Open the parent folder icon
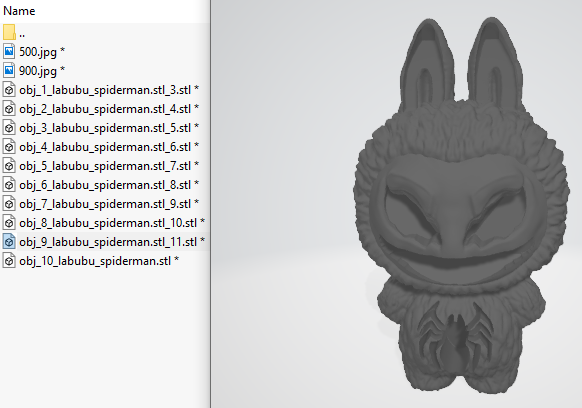The width and height of the screenshot is (582, 408). coord(9,32)
